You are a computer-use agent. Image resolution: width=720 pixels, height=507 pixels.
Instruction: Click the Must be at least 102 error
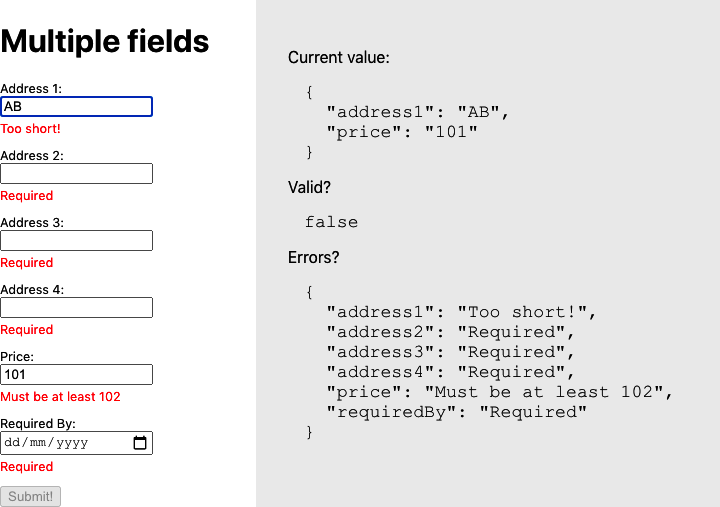point(60,396)
